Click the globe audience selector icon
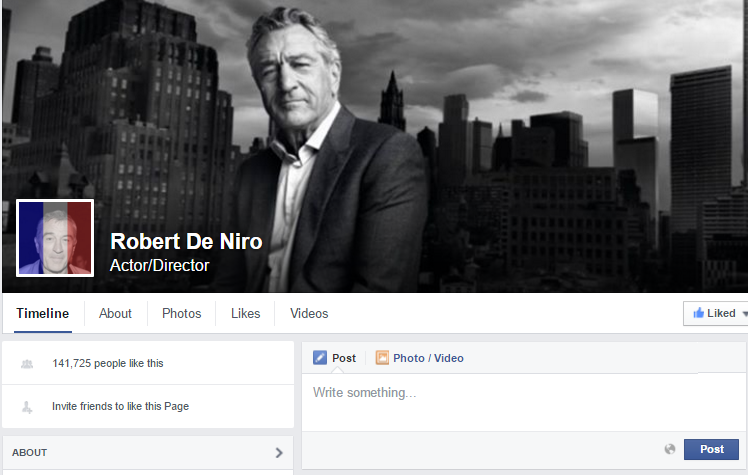The image size is (748, 475). (670, 449)
